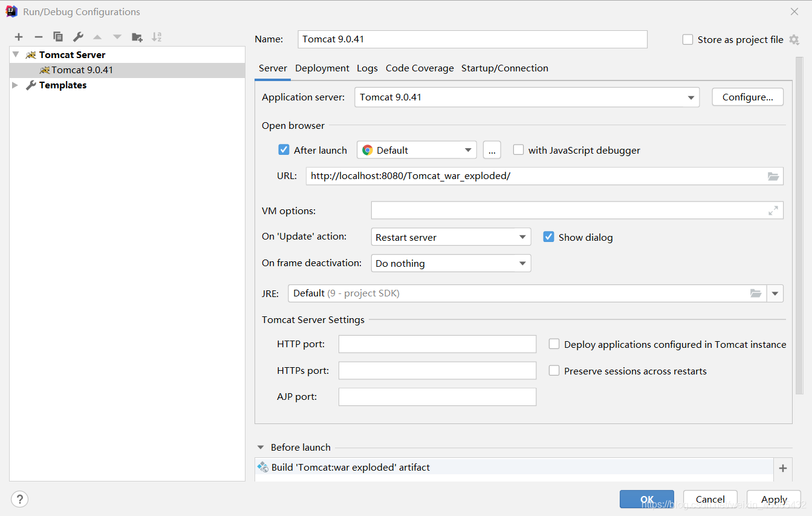Open edit templates wrench icon
Image resolution: width=812 pixels, height=516 pixels.
pyautogui.click(x=78, y=37)
